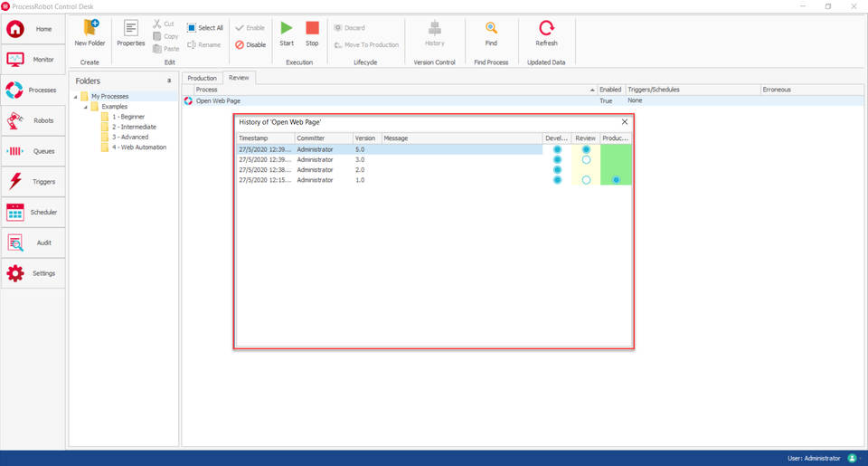Select the 2 - Intermediate folder
This screenshot has width=868, height=466.
[x=134, y=127]
